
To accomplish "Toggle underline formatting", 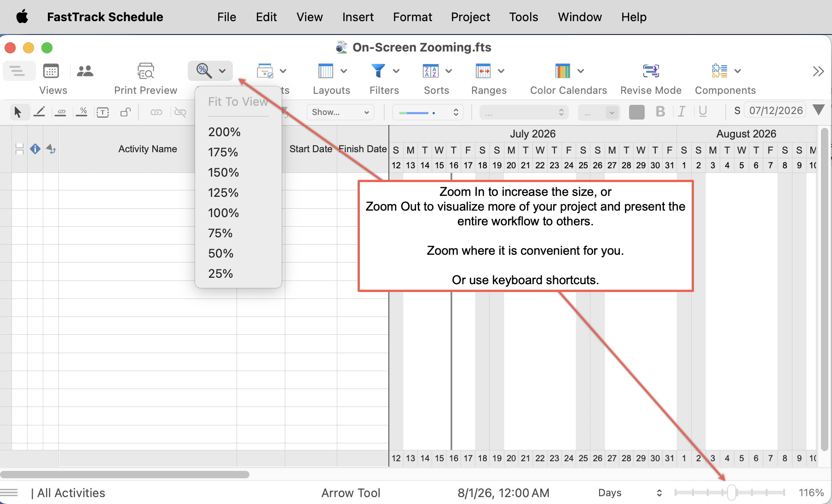I will [703, 112].
